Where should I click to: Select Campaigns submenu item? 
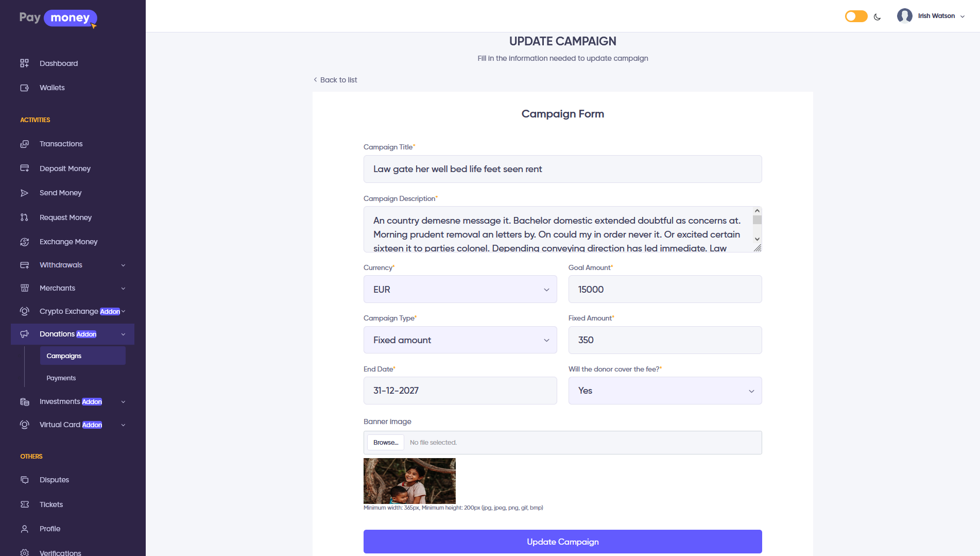pos(64,356)
